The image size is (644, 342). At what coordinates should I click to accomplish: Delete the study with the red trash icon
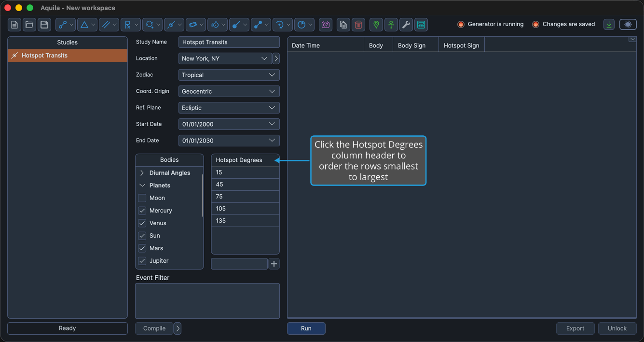point(358,25)
